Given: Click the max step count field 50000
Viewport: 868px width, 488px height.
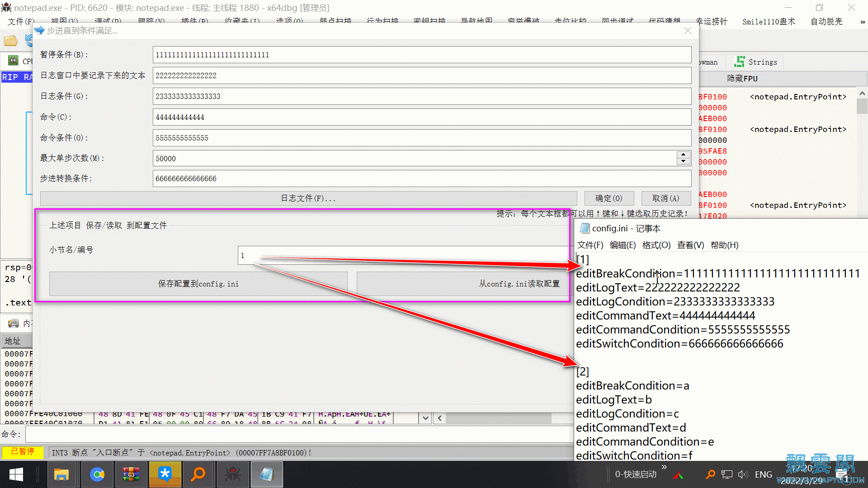Looking at the screenshot, I should pyautogui.click(x=415, y=159).
